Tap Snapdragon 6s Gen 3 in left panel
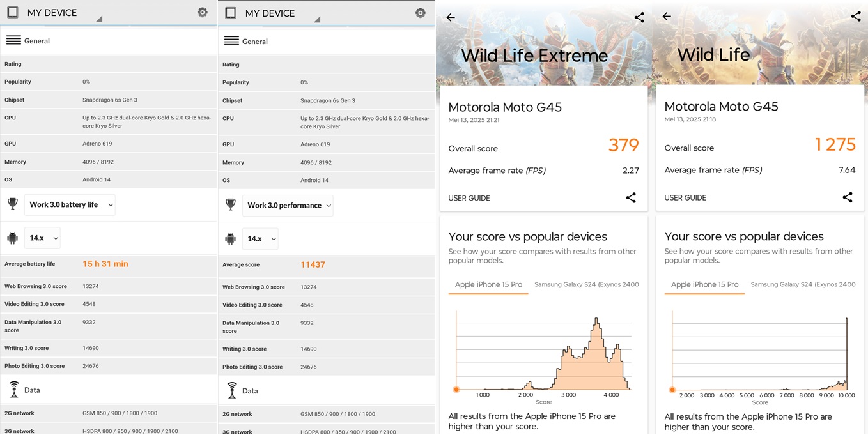Viewport: 868px width, 435px height. (110, 100)
